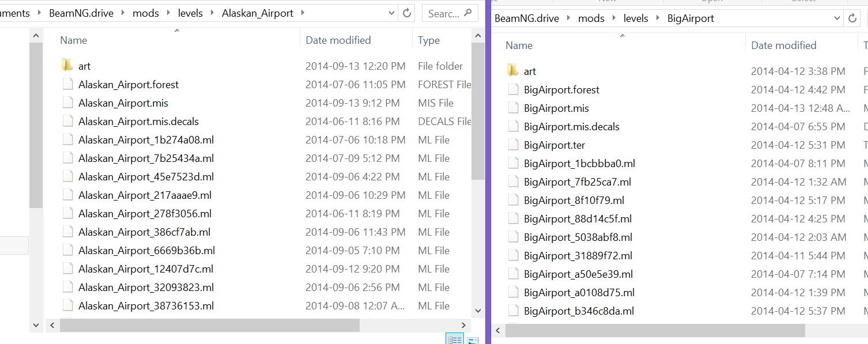Click the search box in Alaskan_Airport window
The image size is (868, 344).
(450, 13)
